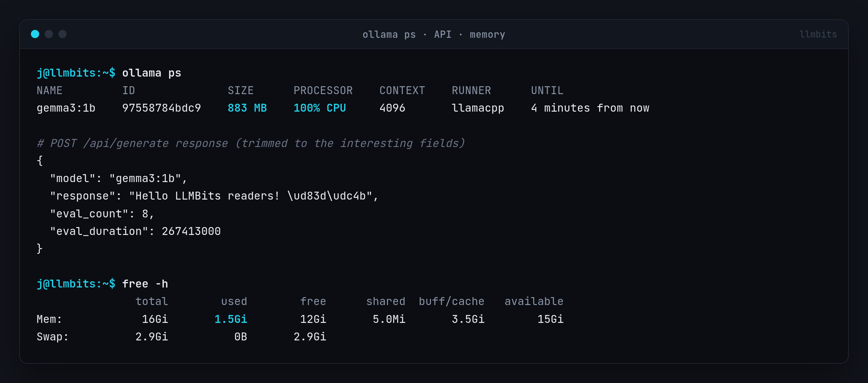Click the '100% CPU' processor value
The image size is (868, 383).
[x=320, y=108]
